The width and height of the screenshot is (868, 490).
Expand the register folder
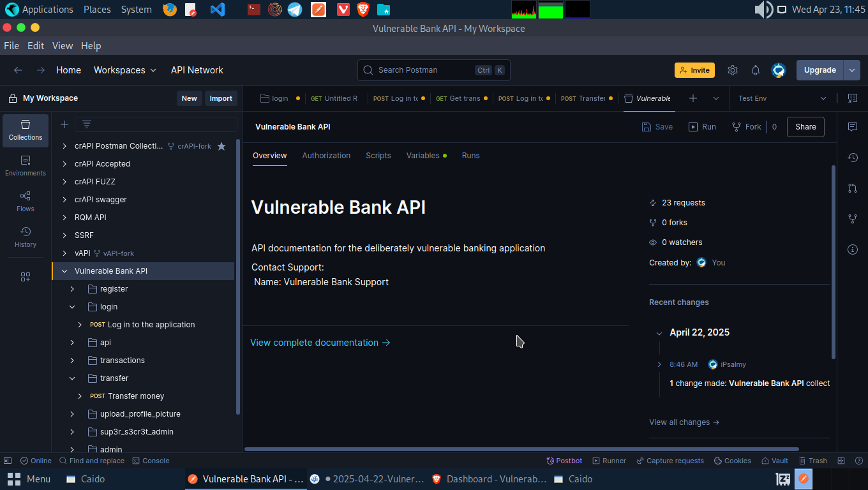click(72, 289)
